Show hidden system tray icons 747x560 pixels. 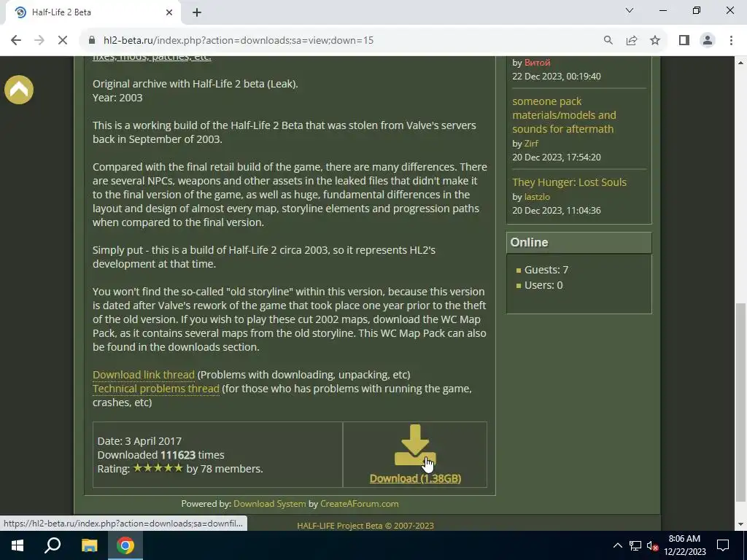pos(617,545)
